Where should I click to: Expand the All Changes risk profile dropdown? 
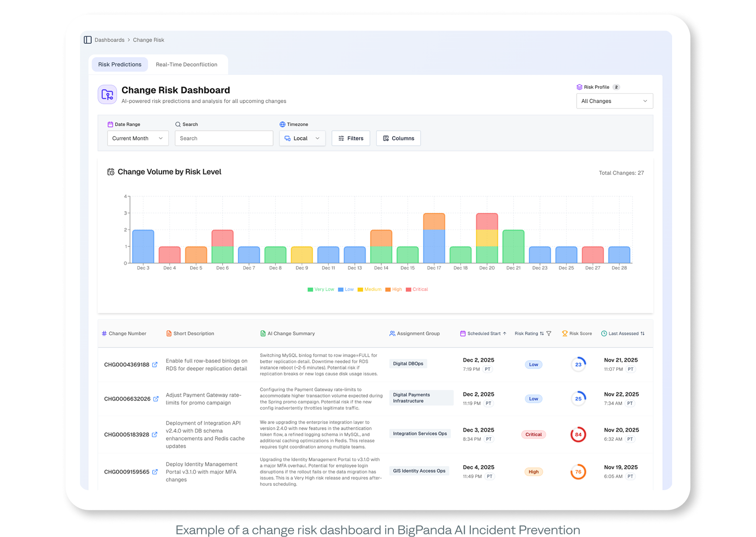[x=614, y=101]
